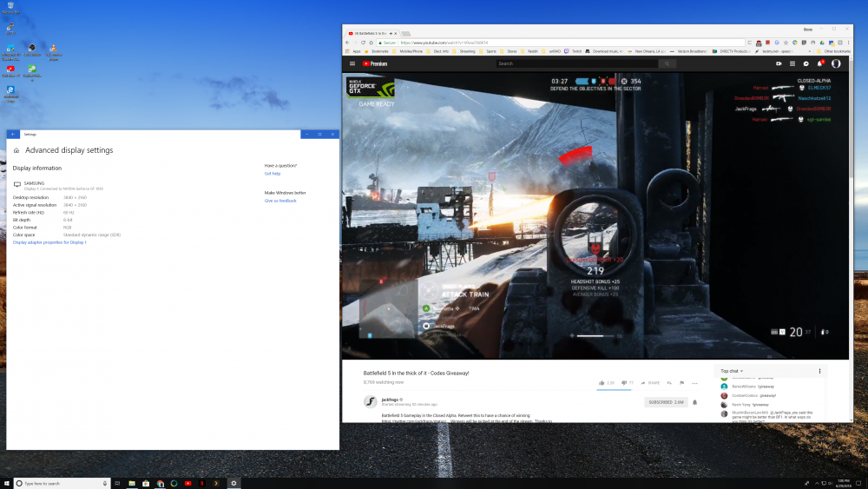Screen dimensions: 868x489
Task: Open Task View on the taskbar
Action: click(117, 484)
